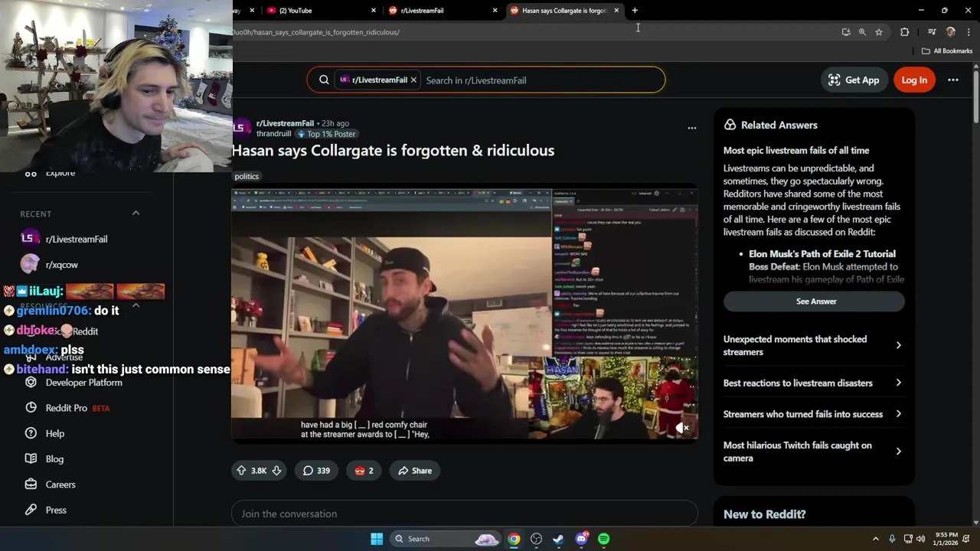Open Discord from the taskbar
This screenshot has height=551, width=980.
(581, 539)
